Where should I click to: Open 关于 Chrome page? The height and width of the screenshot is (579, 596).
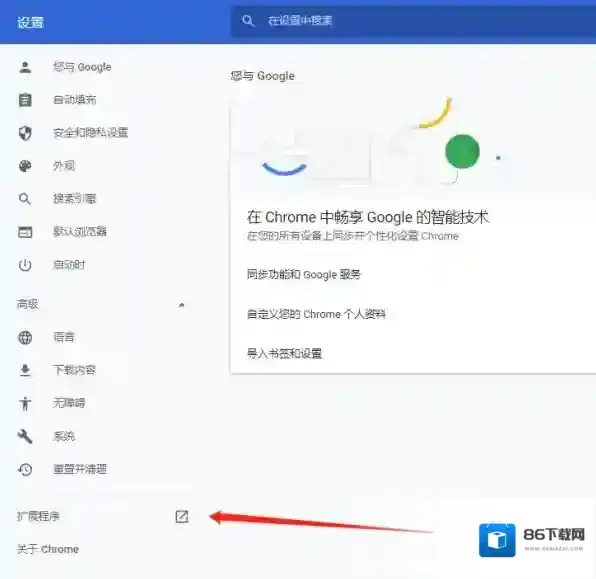click(x=48, y=549)
